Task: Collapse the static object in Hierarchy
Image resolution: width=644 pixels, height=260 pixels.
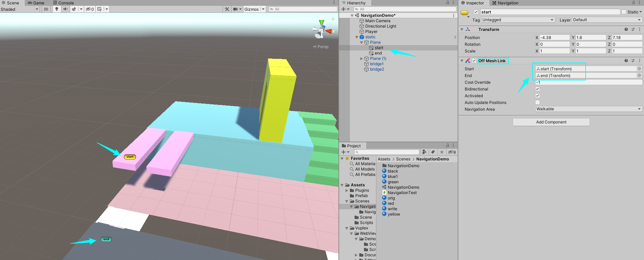Action: click(x=357, y=37)
